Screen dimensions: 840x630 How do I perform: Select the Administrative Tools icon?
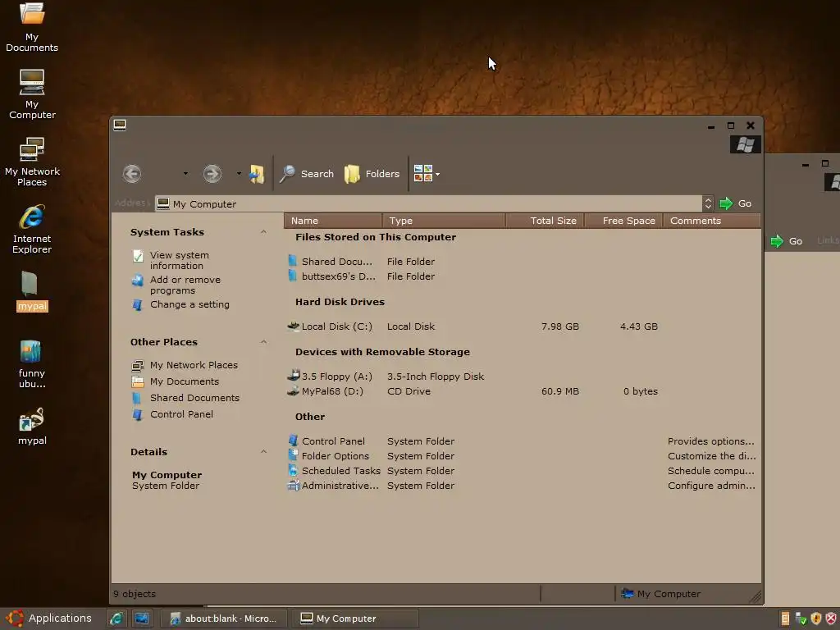point(294,486)
